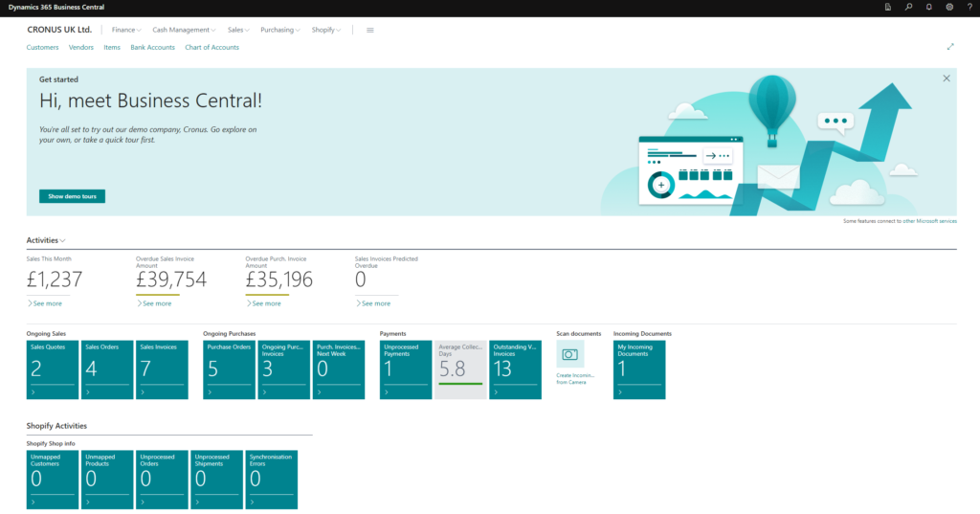
Task: Open the Items link
Action: (112, 48)
